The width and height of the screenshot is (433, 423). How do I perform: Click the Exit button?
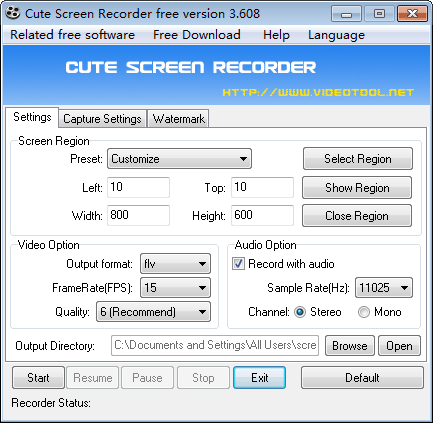coord(259,378)
